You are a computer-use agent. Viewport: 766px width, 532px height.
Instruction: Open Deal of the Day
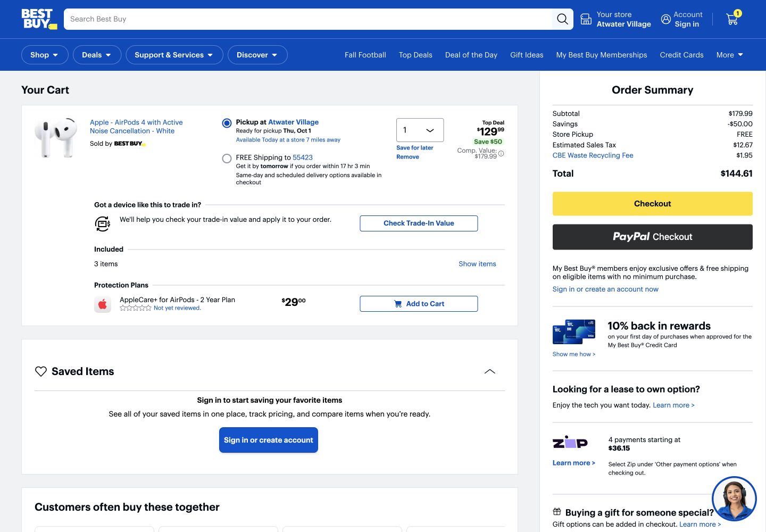pos(471,55)
